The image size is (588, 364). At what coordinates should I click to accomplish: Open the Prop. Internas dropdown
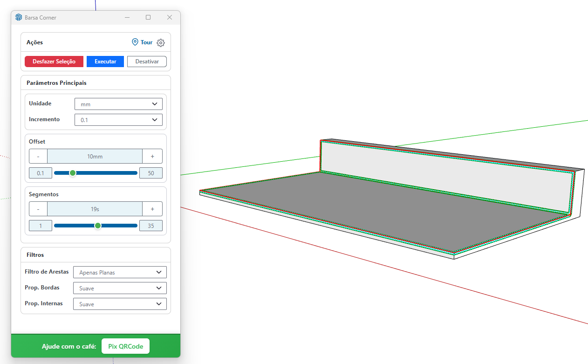(x=120, y=304)
